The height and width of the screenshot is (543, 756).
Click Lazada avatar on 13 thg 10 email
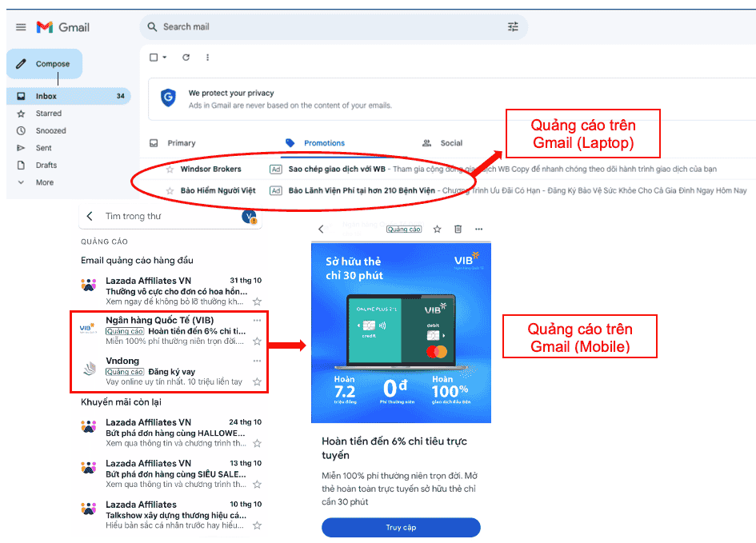point(89,467)
